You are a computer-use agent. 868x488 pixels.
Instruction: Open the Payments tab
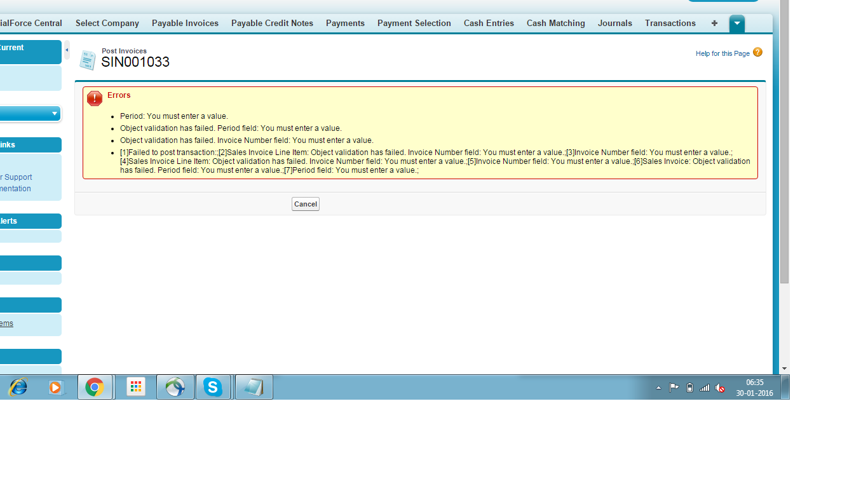345,24
